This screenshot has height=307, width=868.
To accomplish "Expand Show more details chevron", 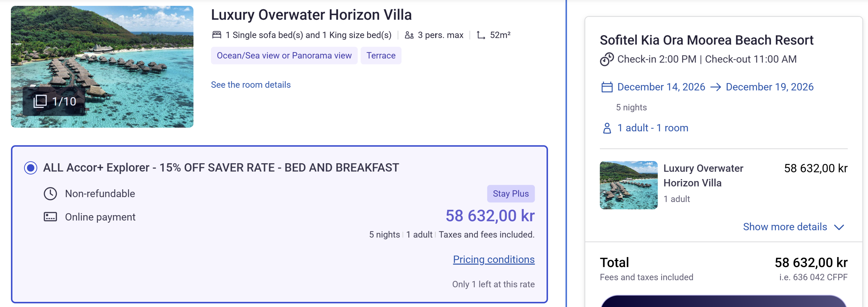I will 839,227.
